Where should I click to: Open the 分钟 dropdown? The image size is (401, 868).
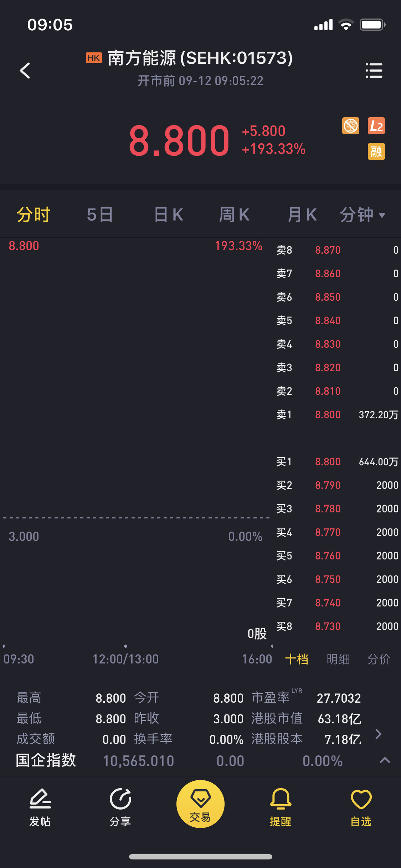362,215
